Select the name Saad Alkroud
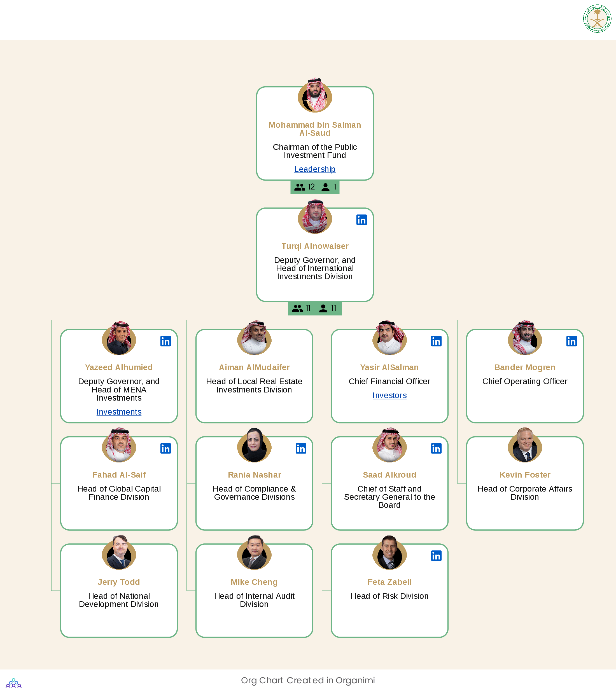Viewport: 616px width, 699px height. coord(389,475)
